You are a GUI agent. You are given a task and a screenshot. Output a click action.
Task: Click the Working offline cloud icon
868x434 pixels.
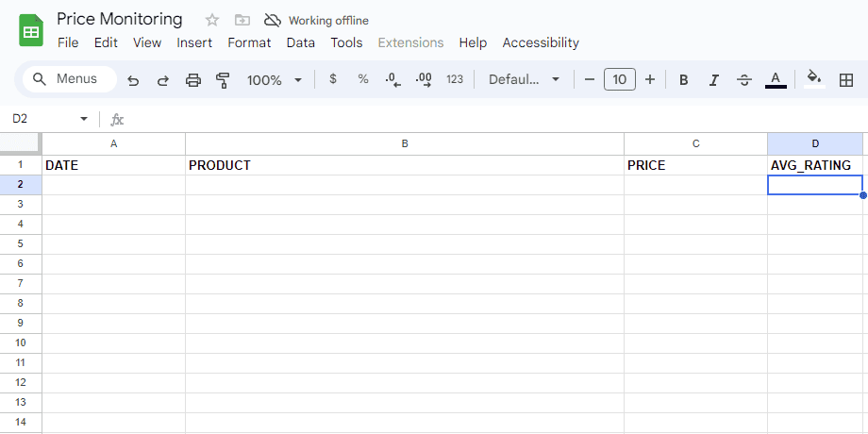(272, 21)
